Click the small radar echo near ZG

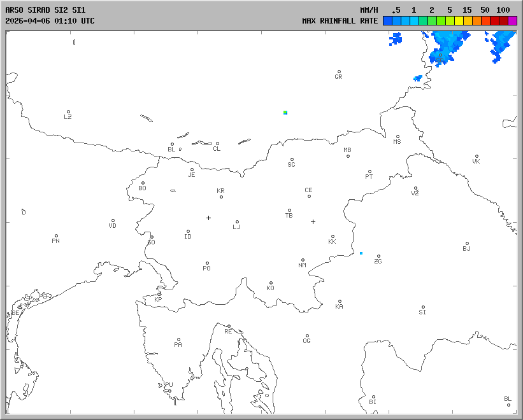(x=361, y=253)
